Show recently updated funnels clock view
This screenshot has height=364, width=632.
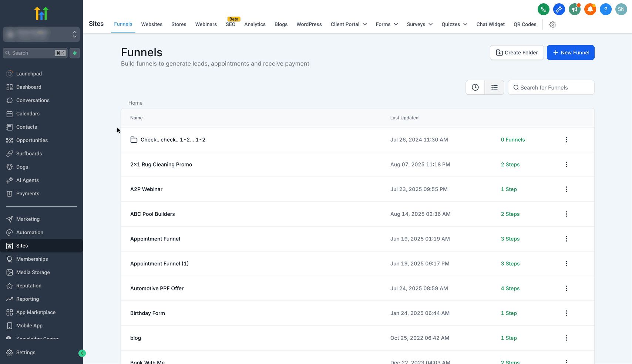click(x=475, y=87)
